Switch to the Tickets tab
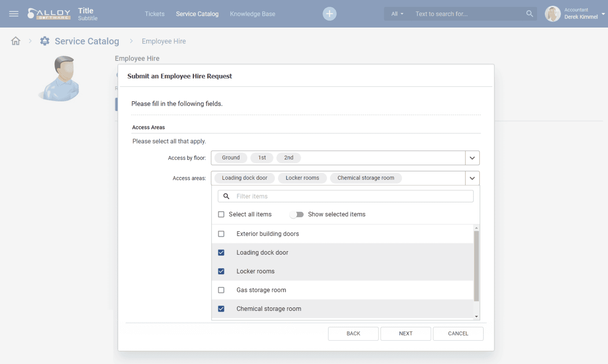The width and height of the screenshot is (608, 364). 154,13
